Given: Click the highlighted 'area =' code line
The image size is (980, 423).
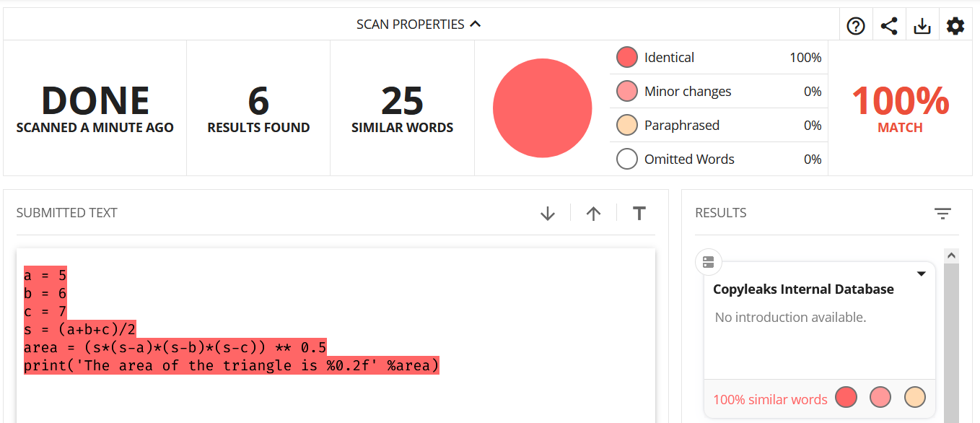Looking at the screenshot, I should [x=175, y=347].
